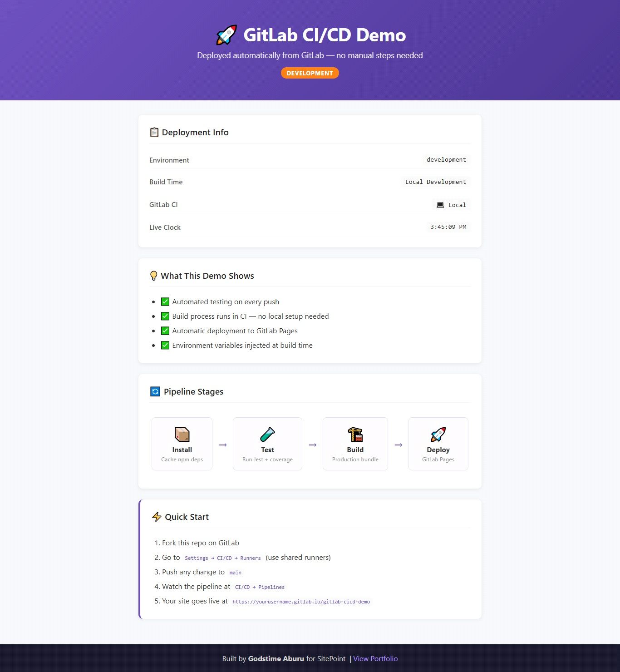Open the View Portfolio link
The image size is (620, 672).
[x=375, y=658]
